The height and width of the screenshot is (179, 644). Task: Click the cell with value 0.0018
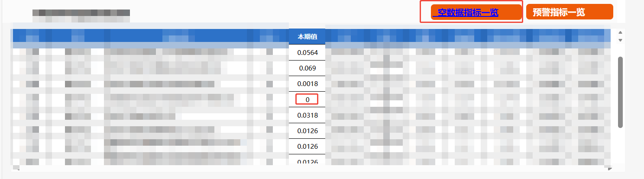[x=307, y=83]
